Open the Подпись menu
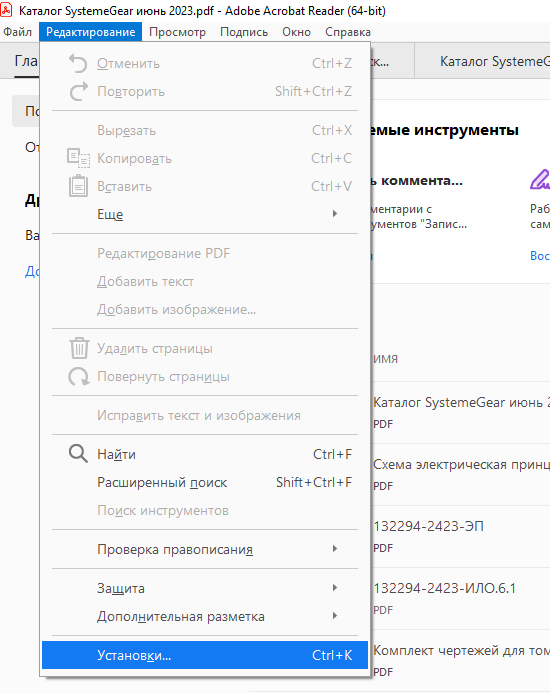The image size is (550, 693). [244, 32]
